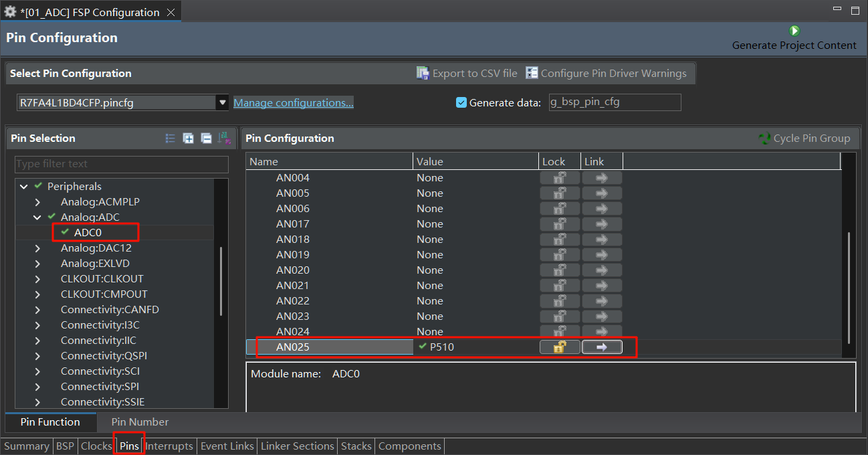Screen dimensions: 868x455
Task: Expand the Connectivity:QSPI node
Action: [x=37, y=356]
